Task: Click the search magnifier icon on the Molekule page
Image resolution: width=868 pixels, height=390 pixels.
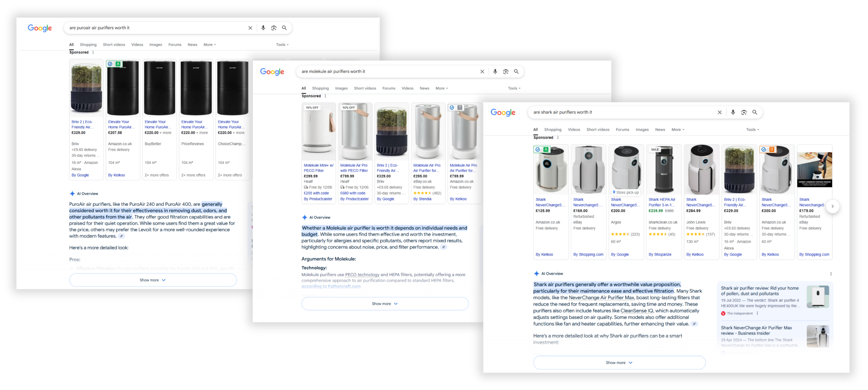Action: 516,71
